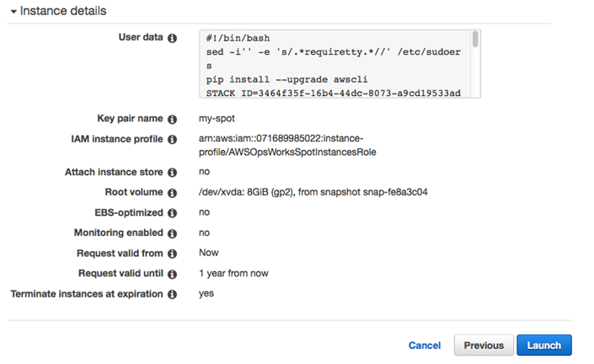Click Terminate instances at expiration info icon
The width and height of the screenshot is (594, 364).
coord(172,294)
